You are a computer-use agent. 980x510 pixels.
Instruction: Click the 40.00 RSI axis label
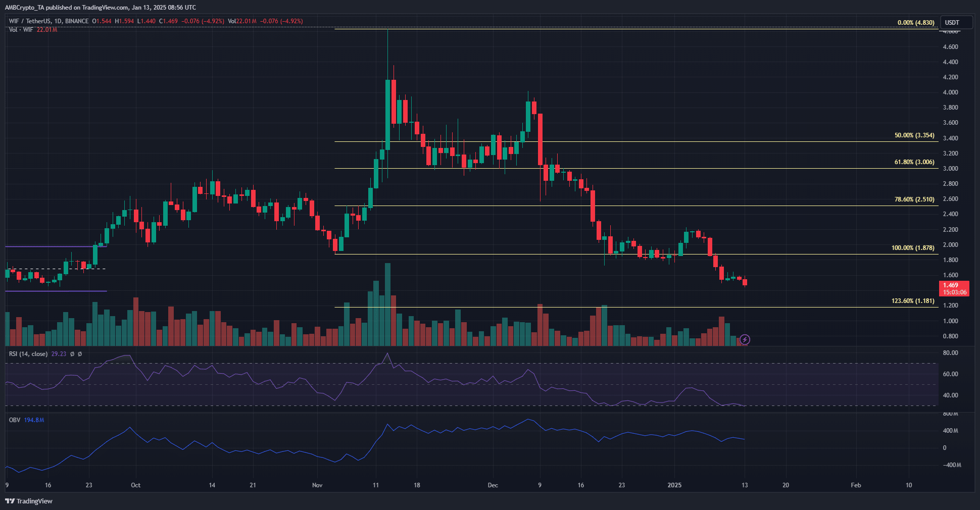click(x=950, y=395)
